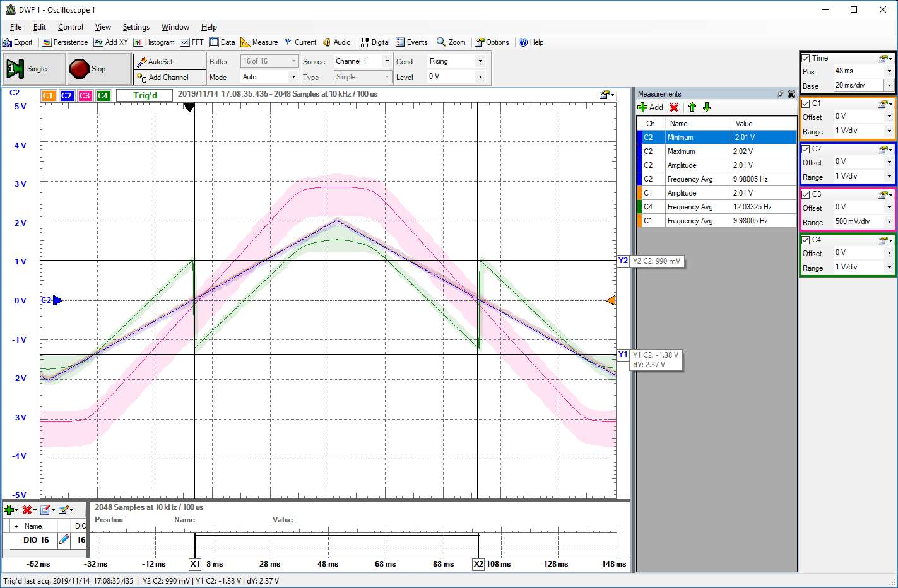Toggle the C3 channel checkbox
Image resolution: width=898 pixels, height=588 pixels.
click(806, 194)
